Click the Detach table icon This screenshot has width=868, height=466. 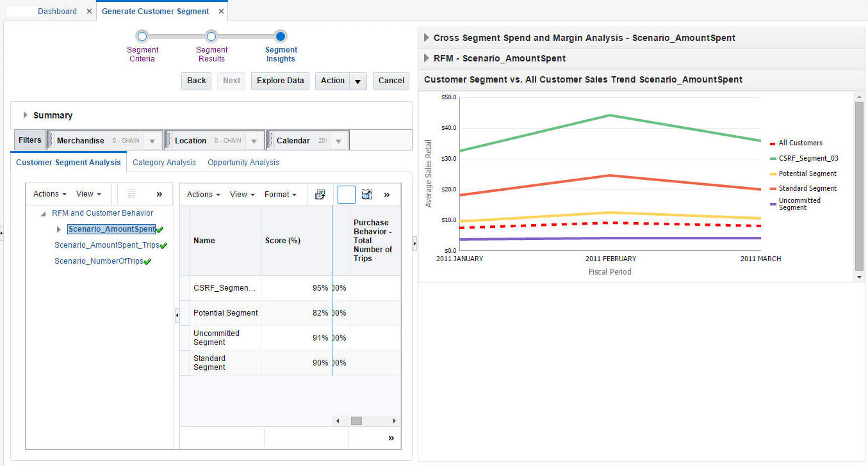click(367, 195)
